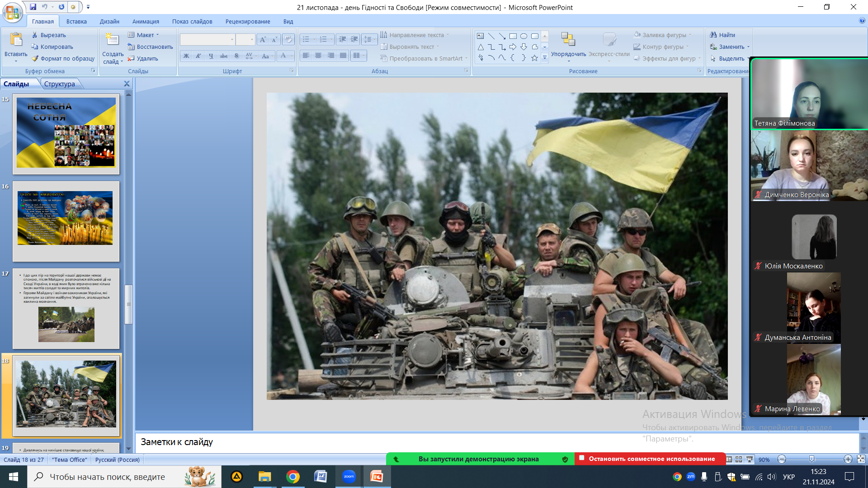Select the Arrange (Упорядочить) icon

click(x=568, y=40)
